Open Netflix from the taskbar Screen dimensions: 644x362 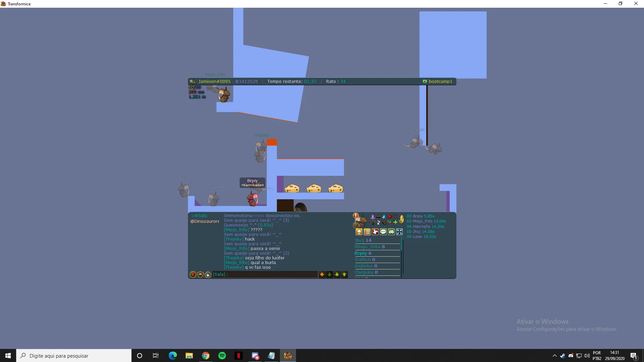tap(239, 356)
